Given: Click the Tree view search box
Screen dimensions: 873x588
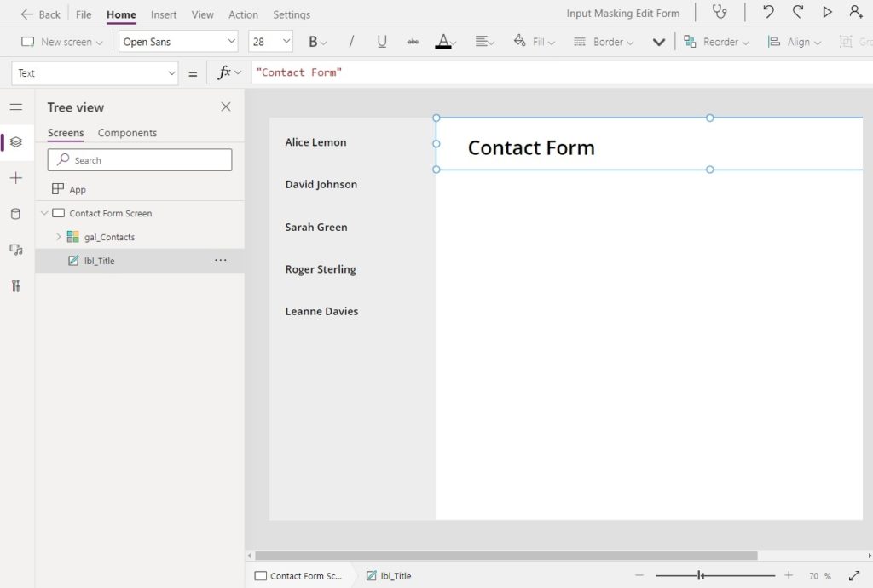Looking at the screenshot, I should (139, 159).
